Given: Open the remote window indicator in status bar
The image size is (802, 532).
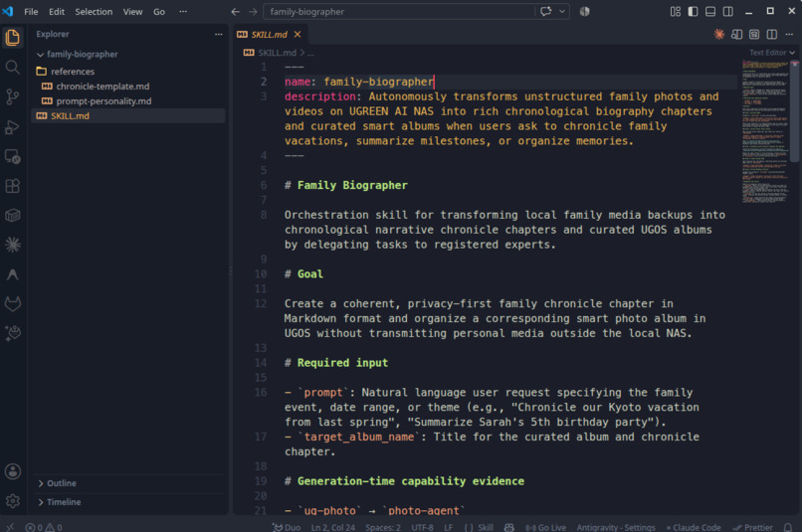Looking at the screenshot, I should [x=10, y=527].
